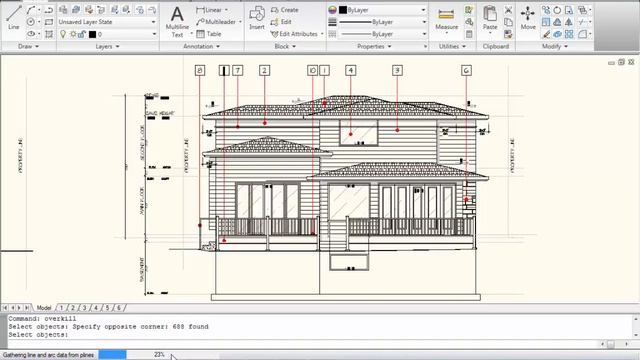640x360 pixels.
Task: Expand the Annotation panel
Action: coord(202,47)
